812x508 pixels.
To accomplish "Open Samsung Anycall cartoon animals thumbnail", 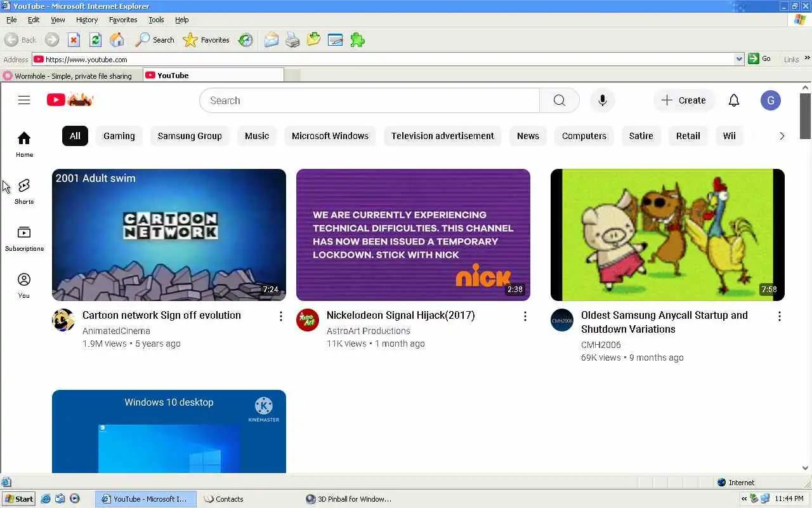I will 667,235.
